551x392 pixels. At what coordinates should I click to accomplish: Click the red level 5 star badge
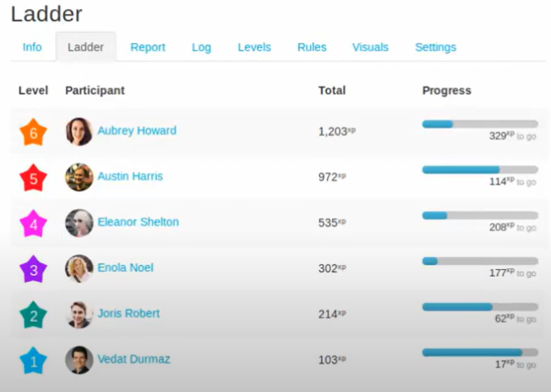33,178
